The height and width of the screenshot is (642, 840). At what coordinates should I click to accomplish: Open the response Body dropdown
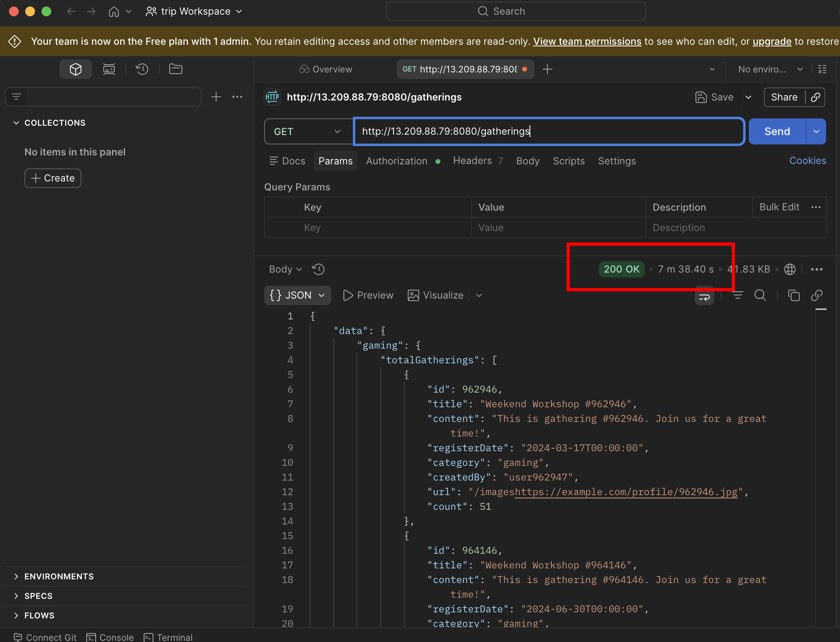pos(285,269)
